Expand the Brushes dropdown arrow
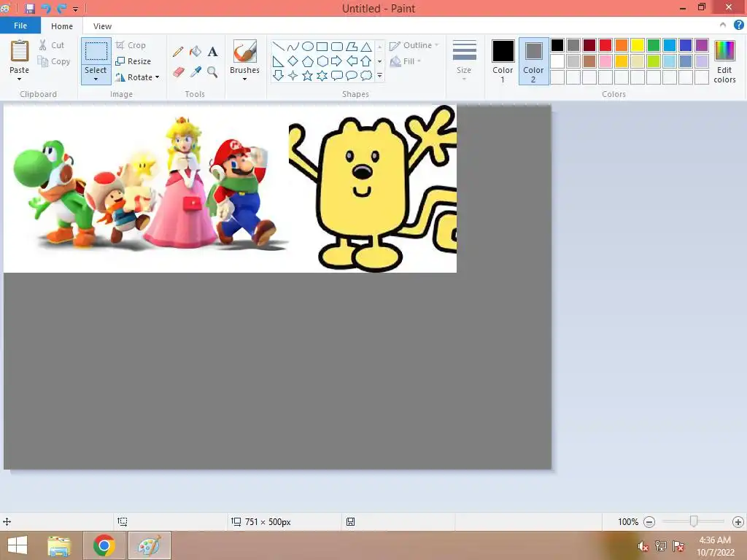This screenshot has width=747, height=560. pyautogui.click(x=244, y=79)
